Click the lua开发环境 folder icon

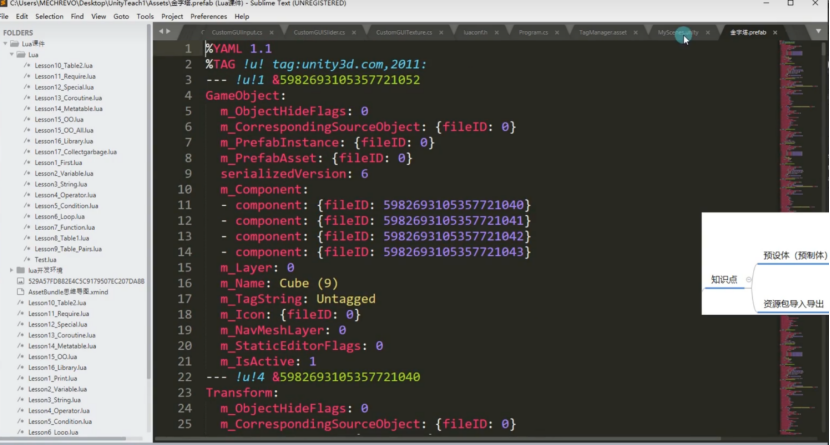21,270
